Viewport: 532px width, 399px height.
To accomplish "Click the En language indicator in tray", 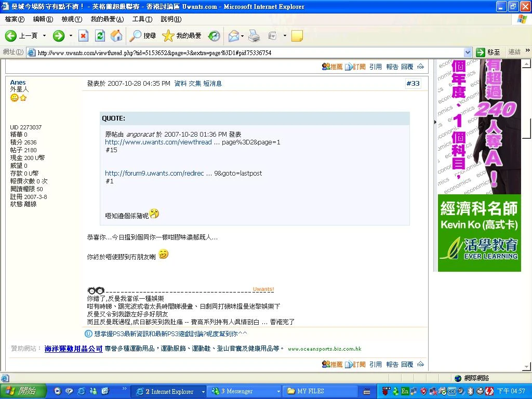I will [x=405, y=391].
